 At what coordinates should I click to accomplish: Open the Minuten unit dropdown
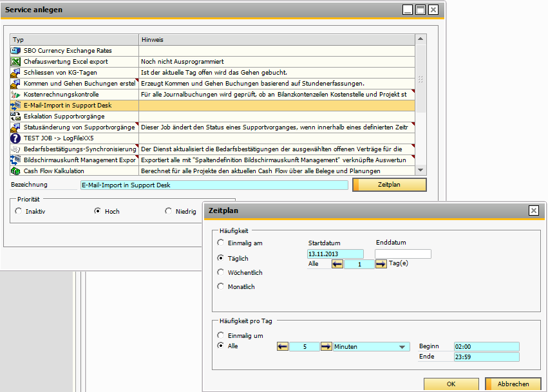(404, 346)
